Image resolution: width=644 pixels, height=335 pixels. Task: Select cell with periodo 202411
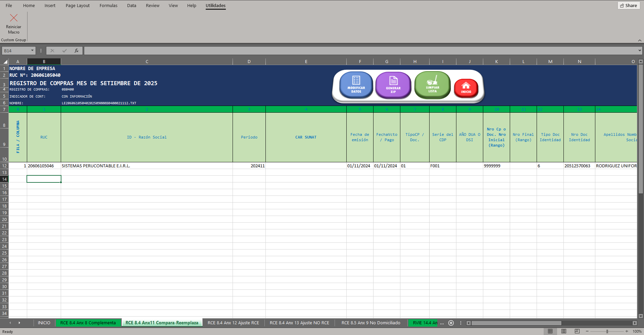pos(249,166)
